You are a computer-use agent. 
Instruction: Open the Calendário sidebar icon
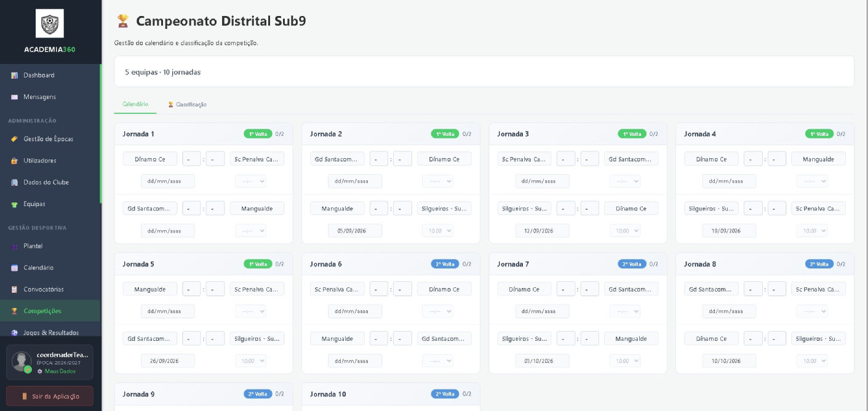point(14,268)
